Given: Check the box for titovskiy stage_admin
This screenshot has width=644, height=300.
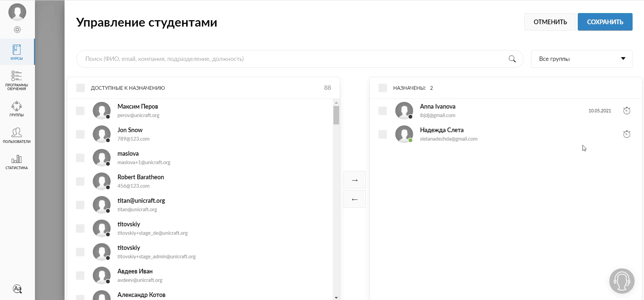Looking at the screenshot, I should pos(80,252).
